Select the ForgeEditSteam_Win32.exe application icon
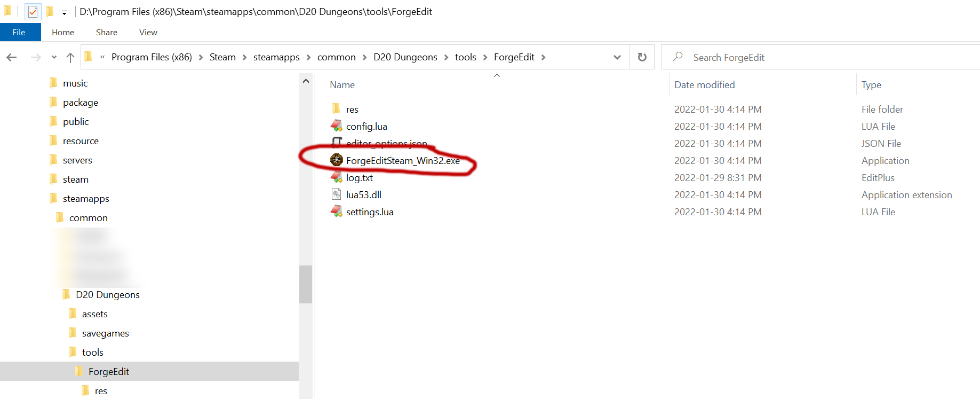Viewport: 980px width, 399px height. pos(337,160)
